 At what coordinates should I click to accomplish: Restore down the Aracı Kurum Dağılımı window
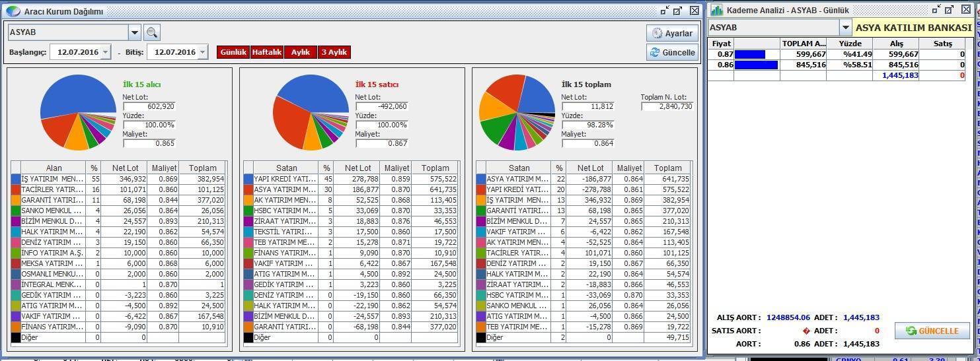click(665, 11)
